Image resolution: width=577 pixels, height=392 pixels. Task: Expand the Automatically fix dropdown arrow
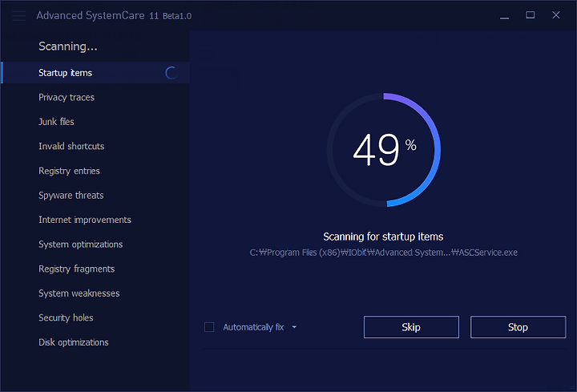pos(294,327)
